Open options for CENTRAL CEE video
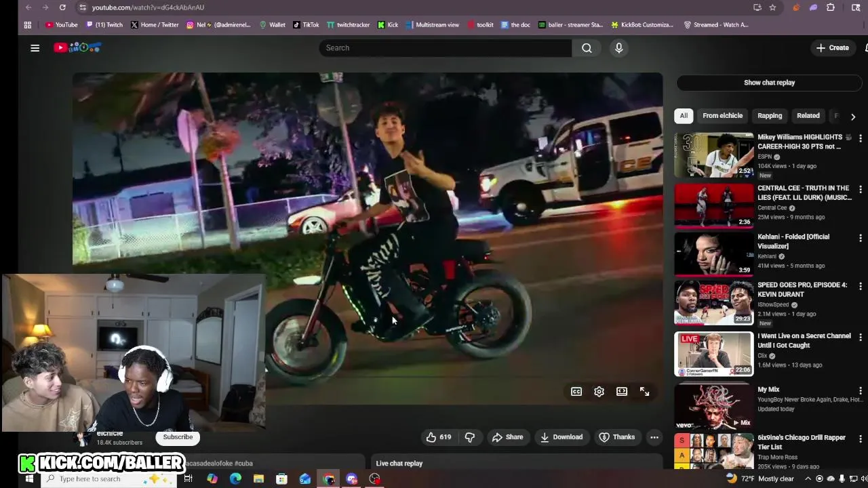 click(x=861, y=189)
